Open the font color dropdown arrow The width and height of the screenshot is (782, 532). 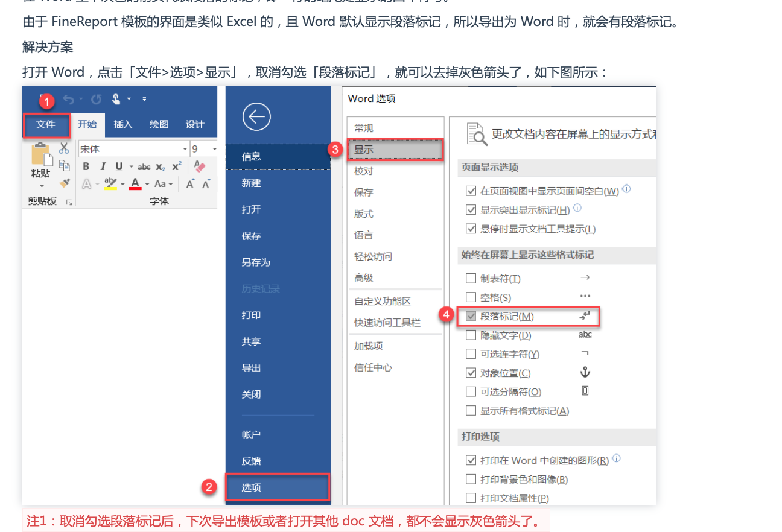(147, 185)
